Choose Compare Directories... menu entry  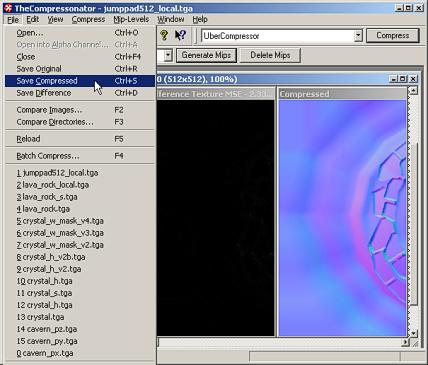tap(80, 122)
